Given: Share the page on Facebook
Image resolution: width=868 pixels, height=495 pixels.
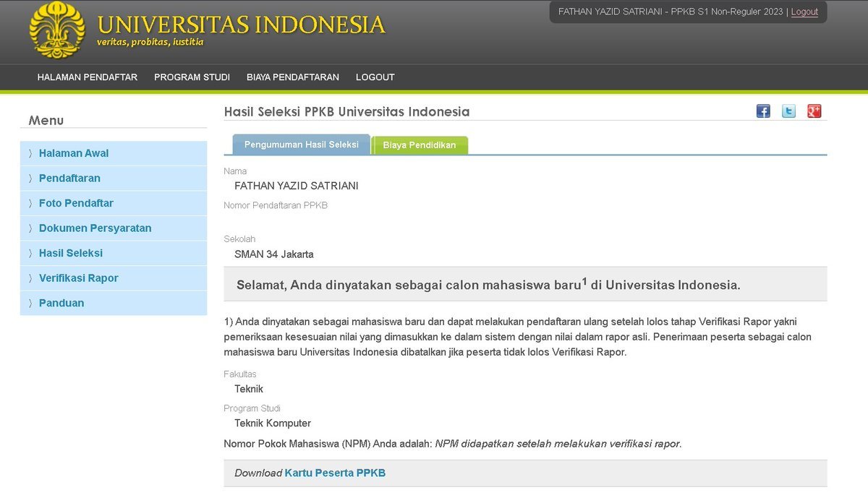Looking at the screenshot, I should [x=763, y=111].
